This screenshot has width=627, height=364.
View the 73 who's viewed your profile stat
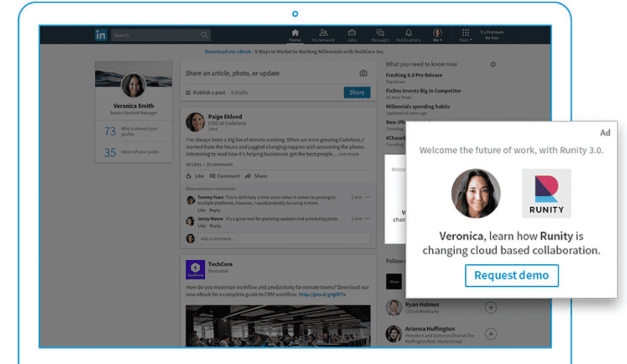point(134,131)
